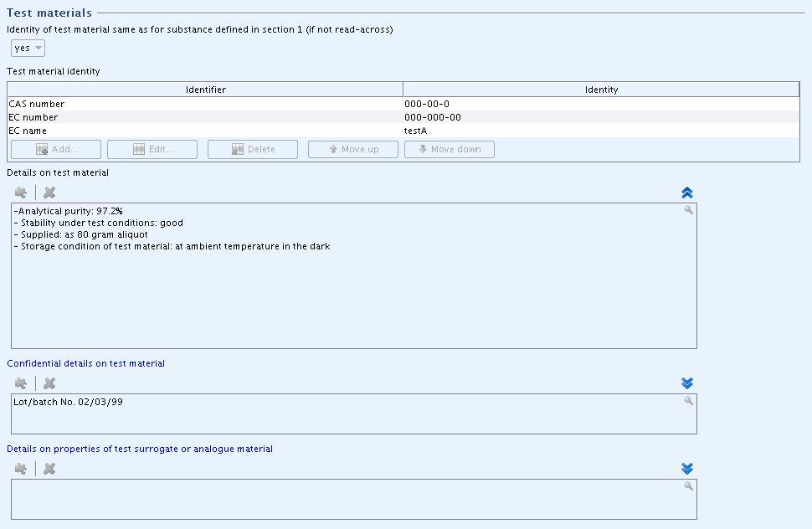Click the 'Stability under test conditions: good' line
This screenshot has width=812, height=529.
(x=99, y=223)
